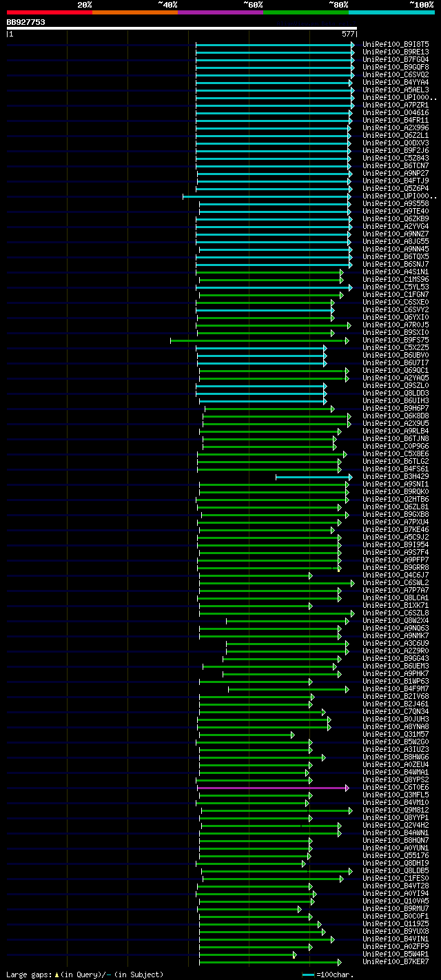441x980 pixels.
Task: Open hit UniRef100_C5YL53
Action: (x=396, y=287)
